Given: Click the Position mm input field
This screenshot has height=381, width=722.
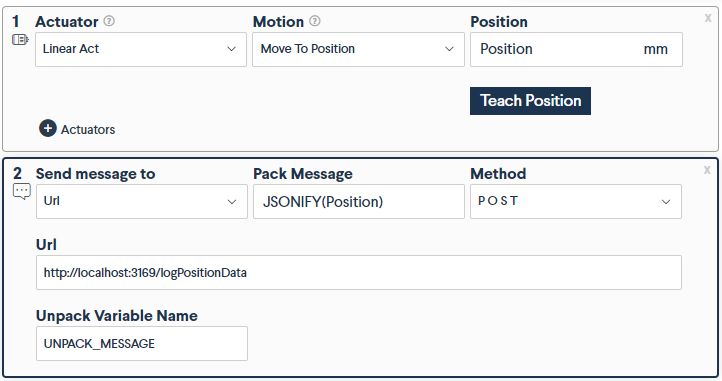Looking at the screenshot, I should click(x=576, y=49).
